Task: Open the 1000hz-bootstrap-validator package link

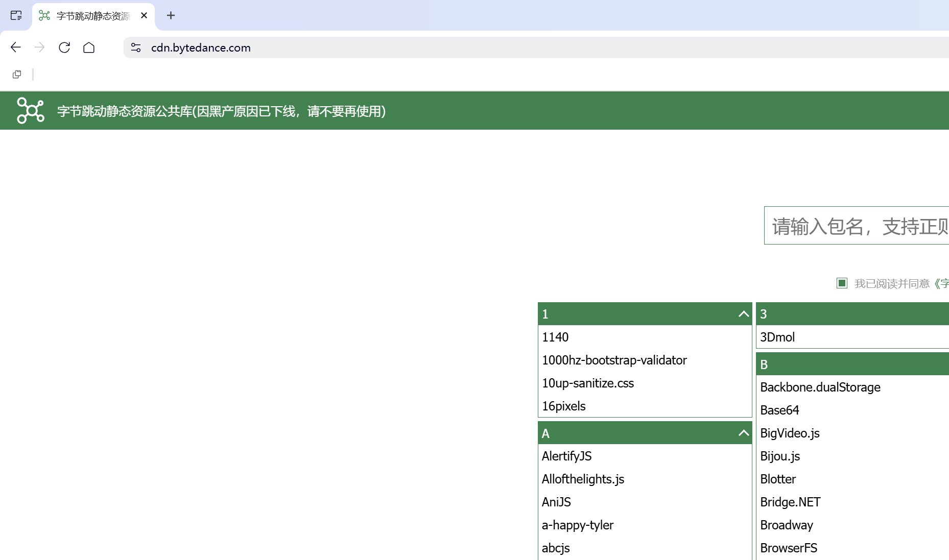Action: pos(614,360)
